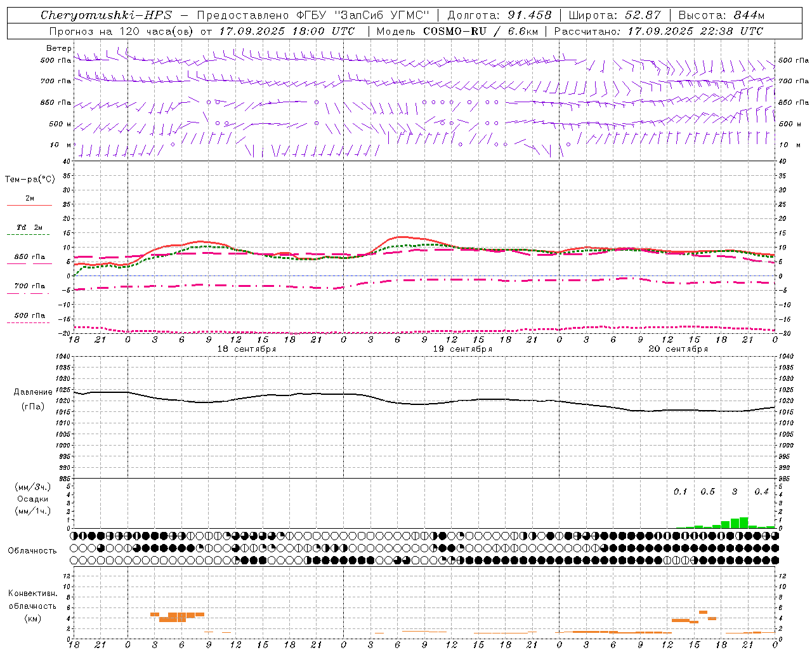Select the Td 2м legend entry

pyautogui.click(x=30, y=227)
